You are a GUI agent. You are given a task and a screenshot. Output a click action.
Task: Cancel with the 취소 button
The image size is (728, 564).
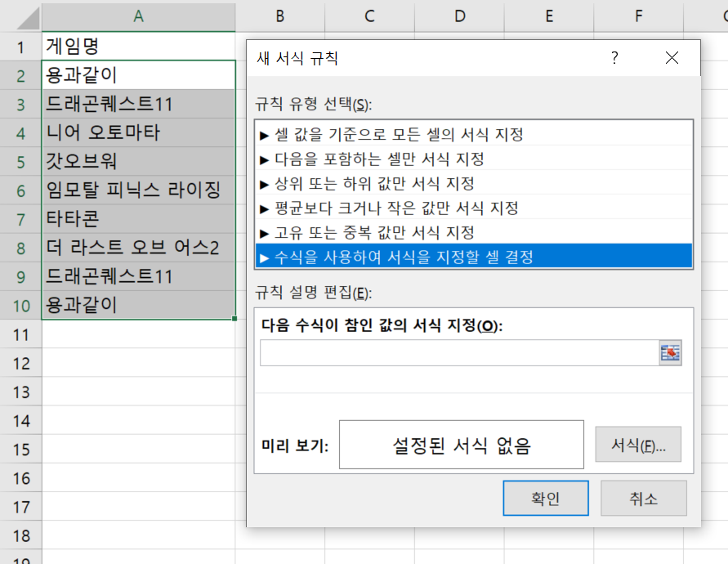click(644, 498)
